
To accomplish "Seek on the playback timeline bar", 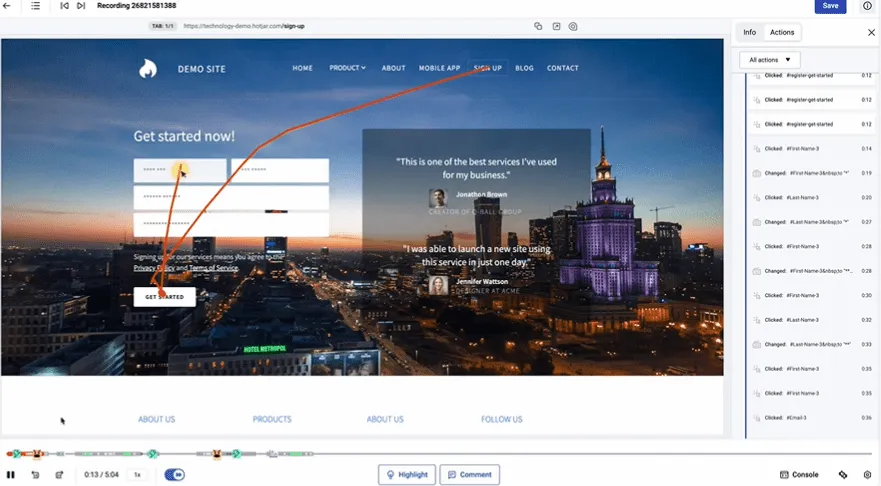I will 438,454.
